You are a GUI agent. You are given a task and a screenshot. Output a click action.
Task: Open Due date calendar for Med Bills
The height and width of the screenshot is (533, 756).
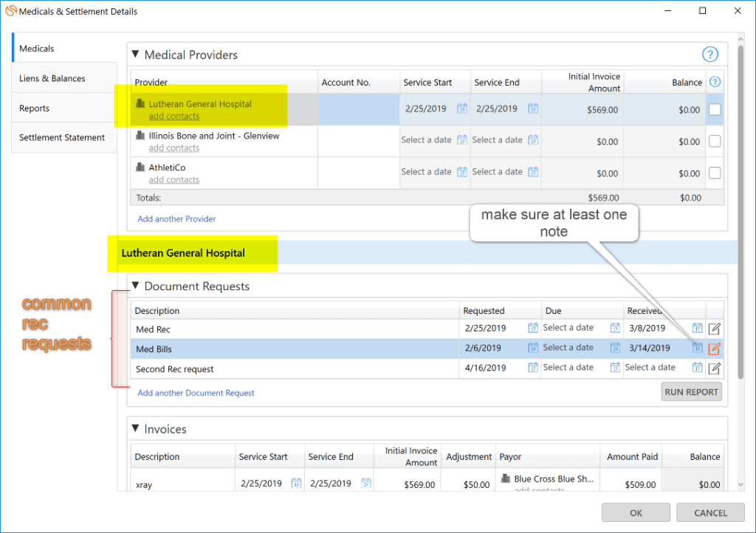point(615,348)
